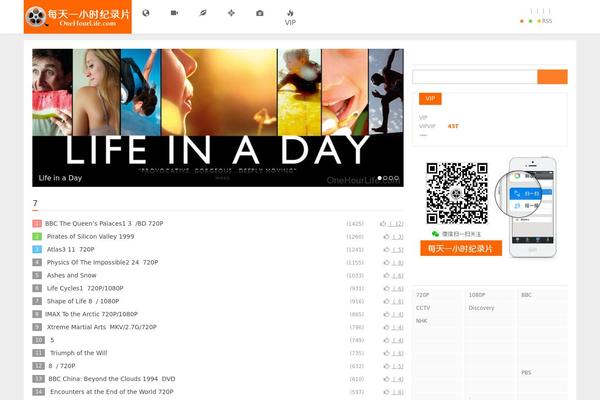
Task: Select the leaf navigation icon
Action: click(203, 13)
